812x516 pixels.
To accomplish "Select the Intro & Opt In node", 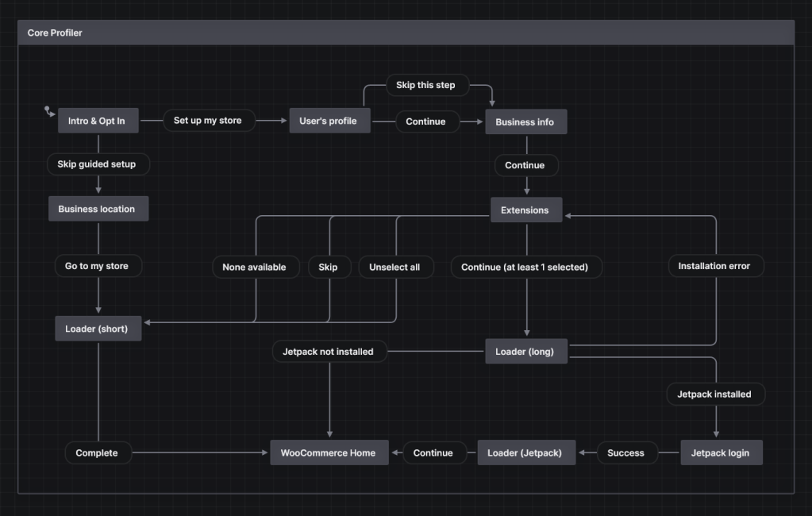I will 98,120.
